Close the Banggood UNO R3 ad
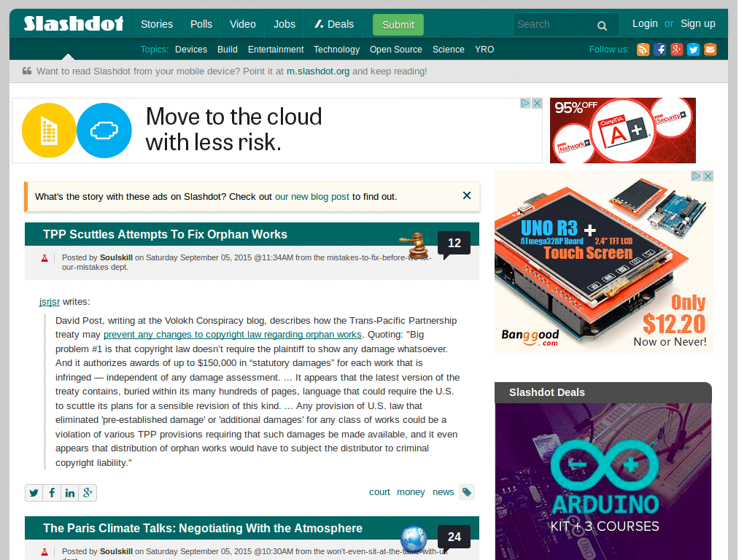The image size is (747, 560). click(x=708, y=176)
